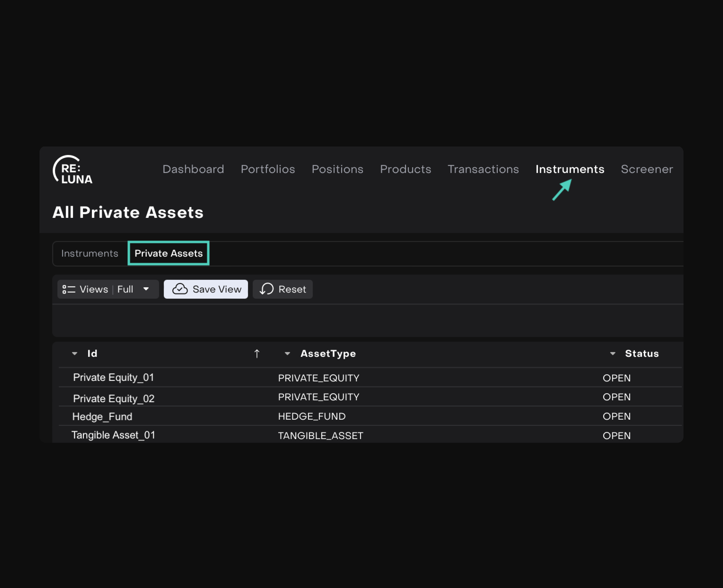Screen dimensions: 723x588
Task: Click the circular arrow Reset icon
Action: pyautogui.click(x=267, y=289)
